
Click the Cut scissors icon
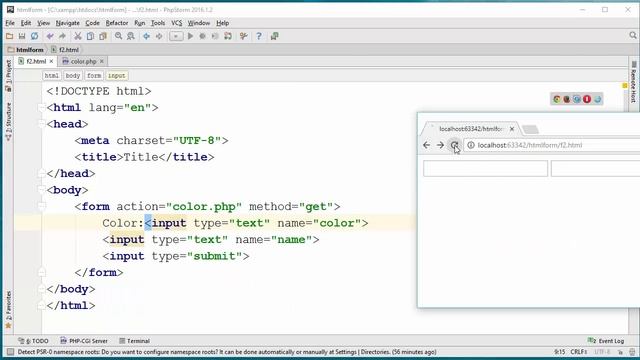point(78,36)
